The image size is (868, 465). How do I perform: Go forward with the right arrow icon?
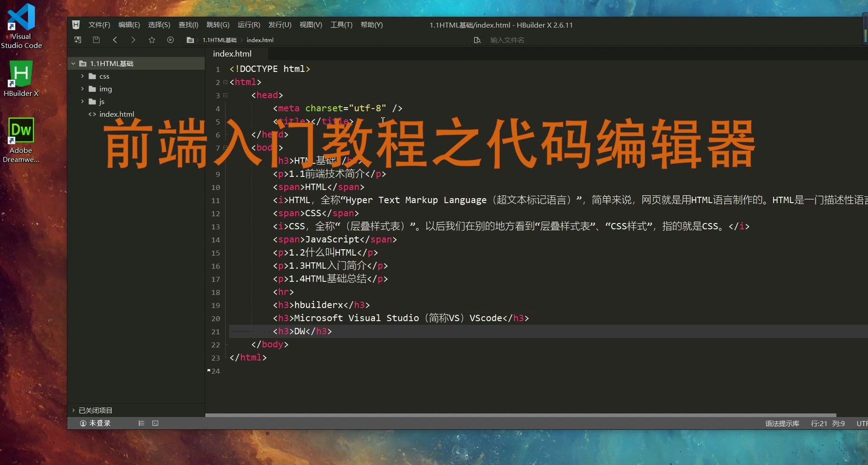click(133, 40)
